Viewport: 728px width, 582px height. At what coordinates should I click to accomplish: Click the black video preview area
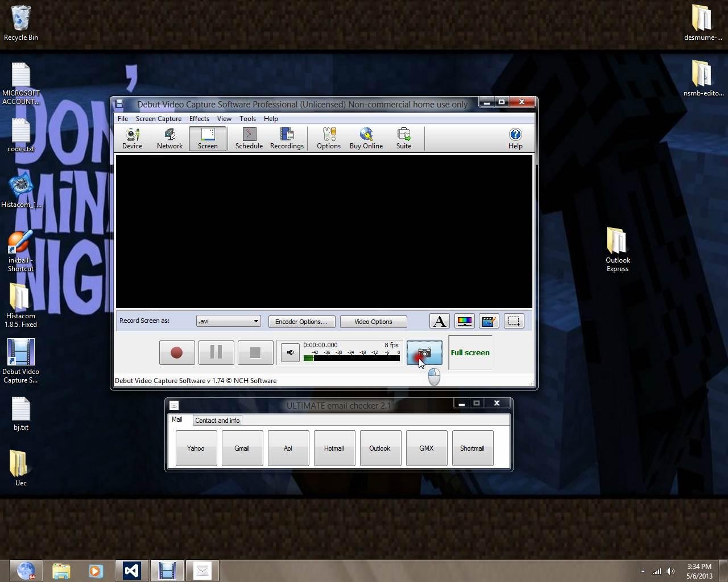click(324, 232)
